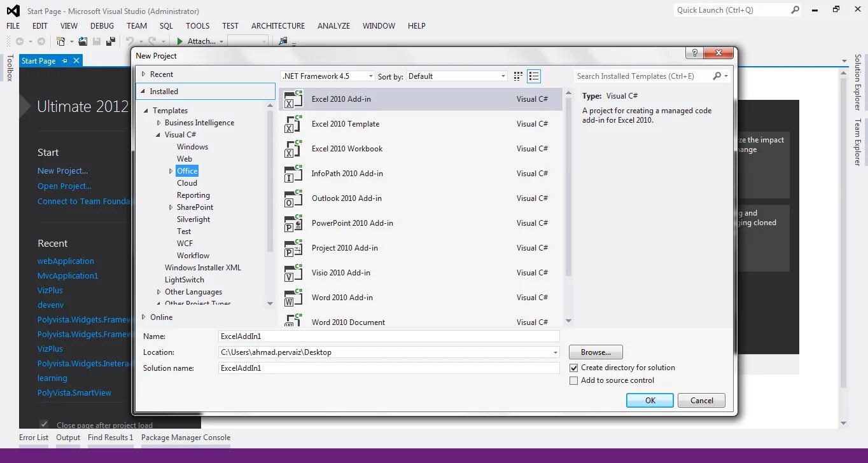Expand the Recent section in New Project
This screenshot has height=463, width=868.
pos(144,74)
